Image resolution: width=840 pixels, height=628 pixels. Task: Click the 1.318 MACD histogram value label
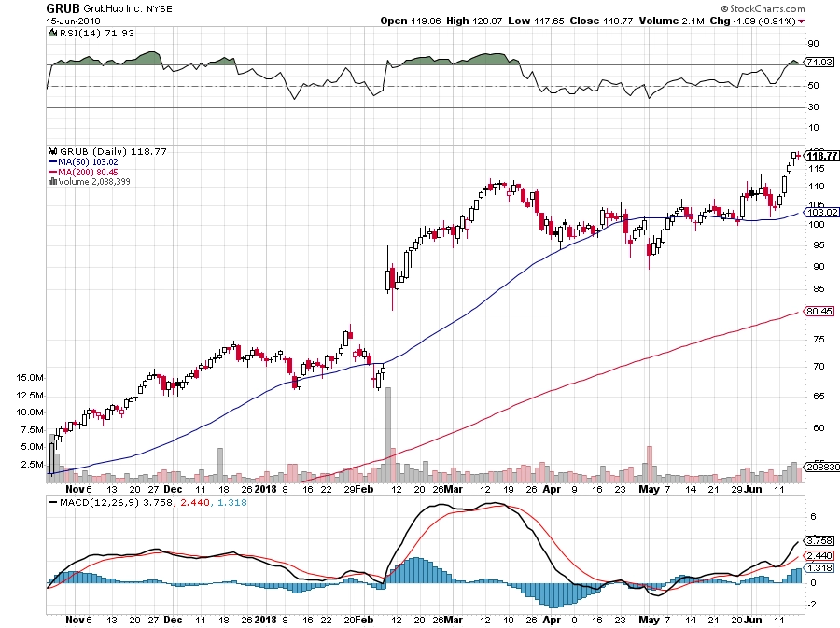(x=819, y=568)
